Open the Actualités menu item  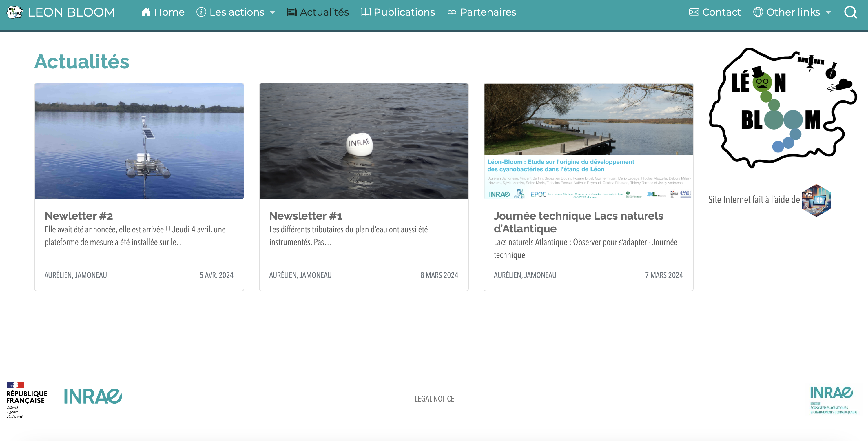coord(324,12)
